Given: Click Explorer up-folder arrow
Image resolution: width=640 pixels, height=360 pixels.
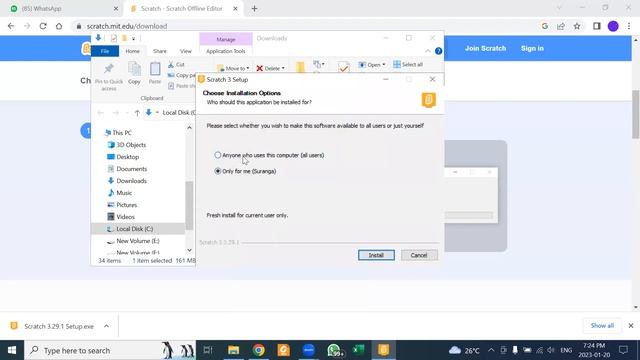Looking at the screenshot, I should 137,113.
